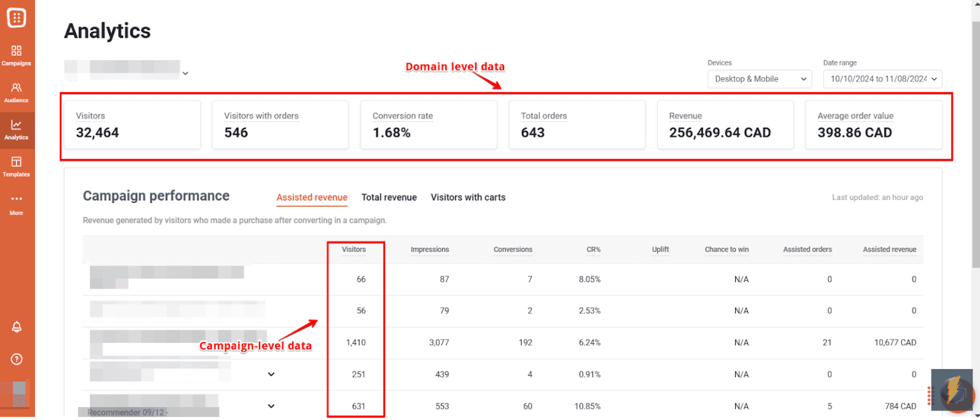
Task: Switch to the Total revenue tab
Action: [x=389, y=197]
